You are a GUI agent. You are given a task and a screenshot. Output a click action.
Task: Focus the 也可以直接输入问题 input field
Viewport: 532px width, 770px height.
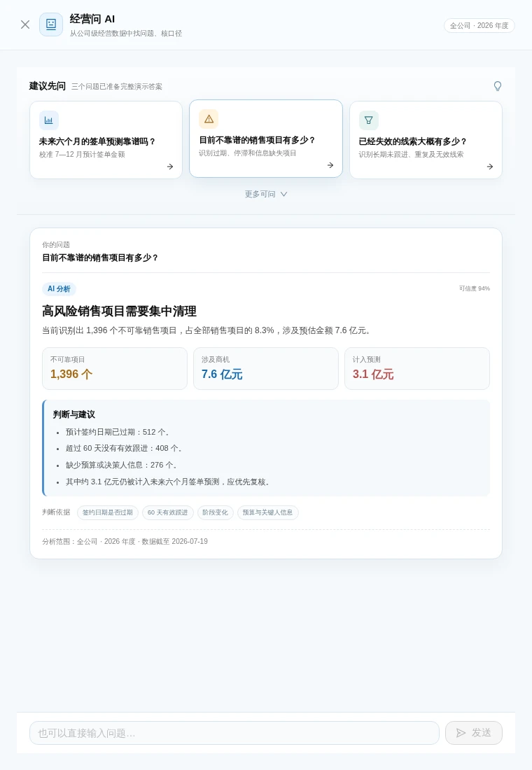(234, 733)
